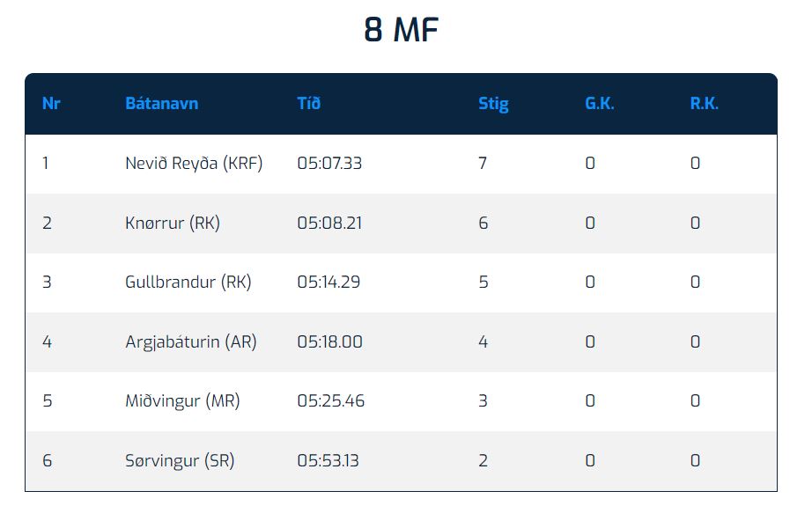Click the 05:14.29 time value
The height and width of the screenshot is (528, 812).
[x=328, y=282]
